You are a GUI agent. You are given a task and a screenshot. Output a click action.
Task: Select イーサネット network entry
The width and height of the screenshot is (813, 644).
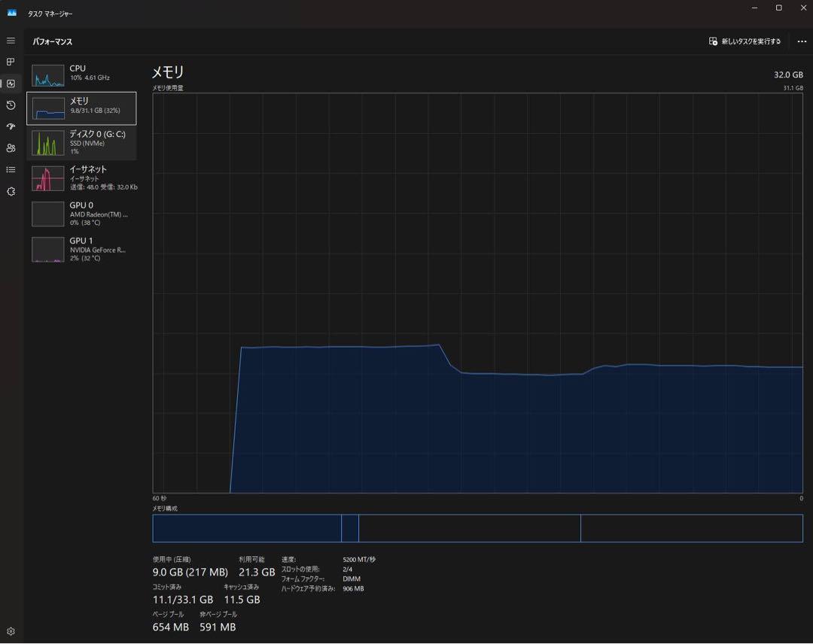pyautogui.click(x=81, y=178)
